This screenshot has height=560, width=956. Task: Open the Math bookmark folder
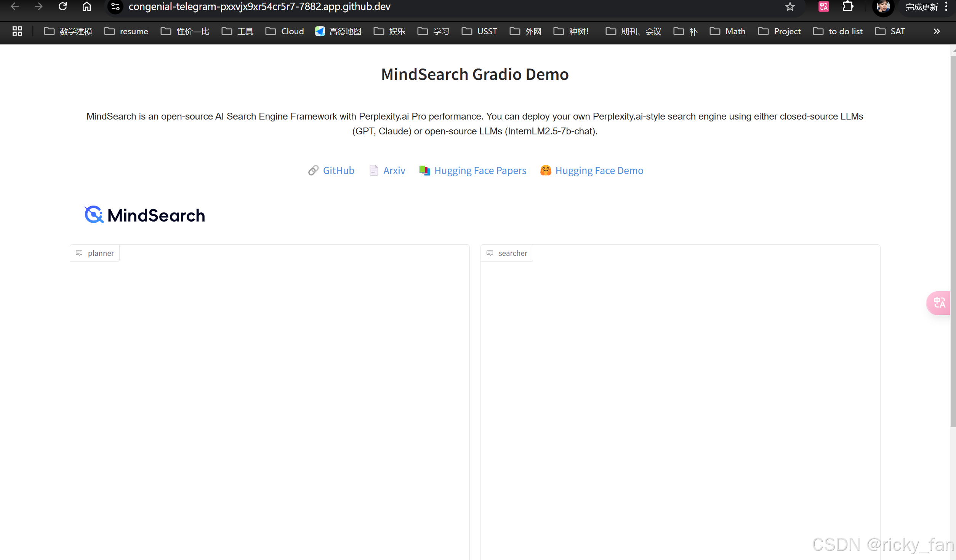pyautogui.click(x=727, y=31)
